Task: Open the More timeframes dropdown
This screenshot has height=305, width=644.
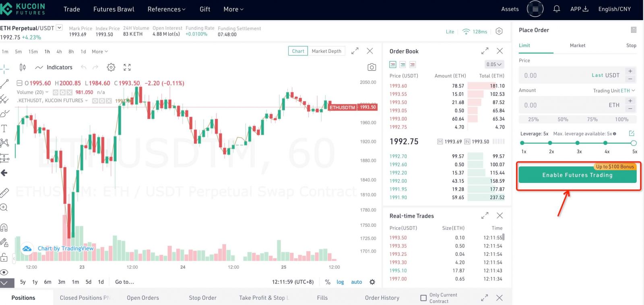Action: [99, 52]
